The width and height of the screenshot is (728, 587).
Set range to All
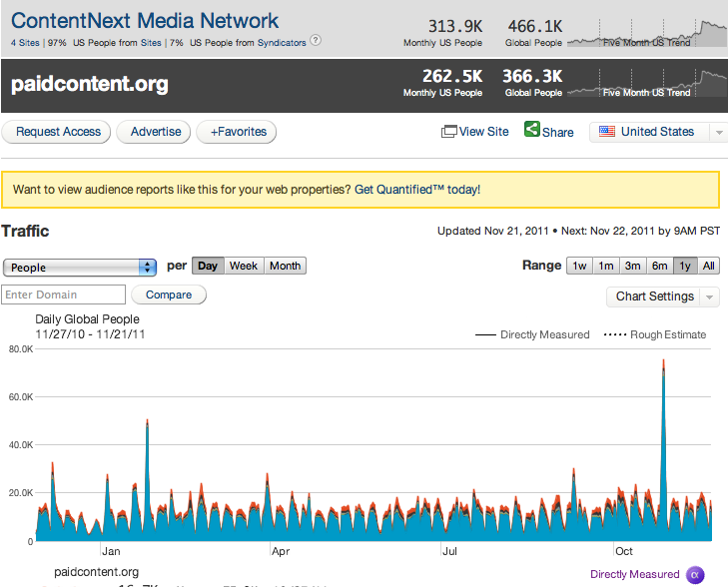(708, 266)
